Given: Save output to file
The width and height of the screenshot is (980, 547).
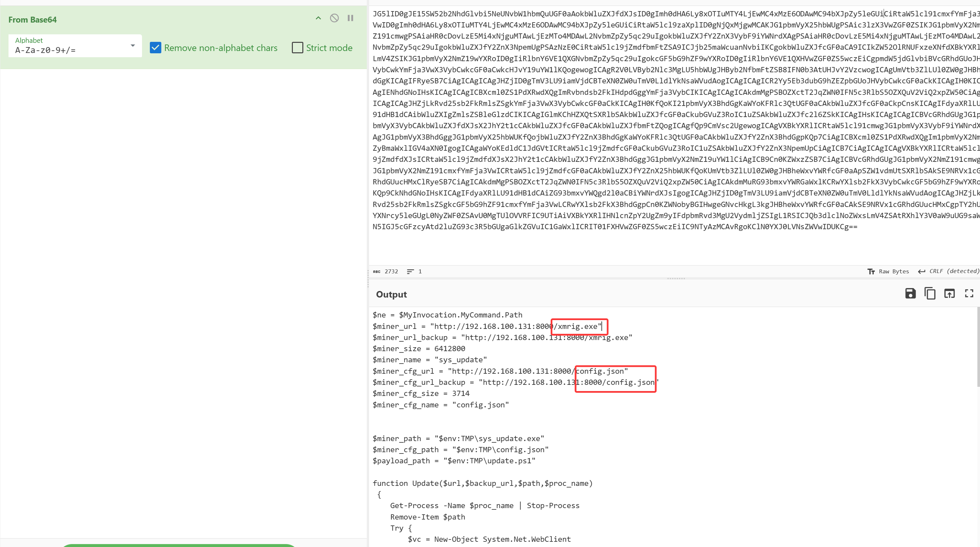Looking at the screenshot, I should coord(910,294).
